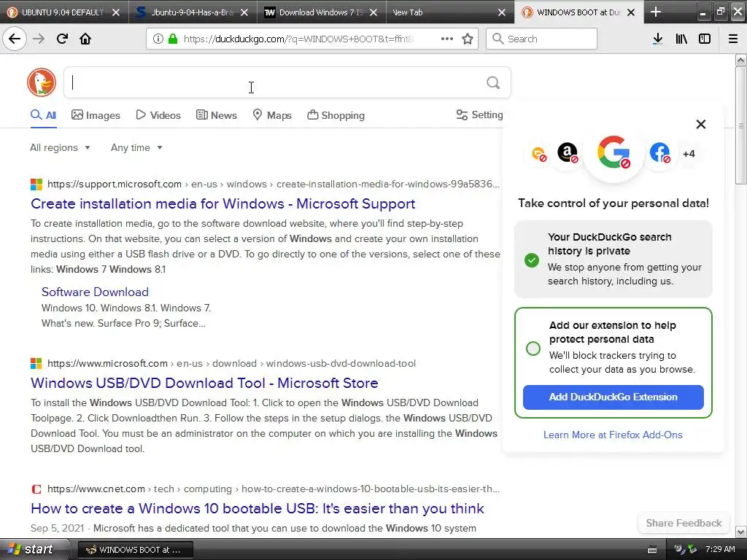Viewport: 747px width, 560px height.
Task: Open Create installation media Microsoft Support result
Action: 223,204
